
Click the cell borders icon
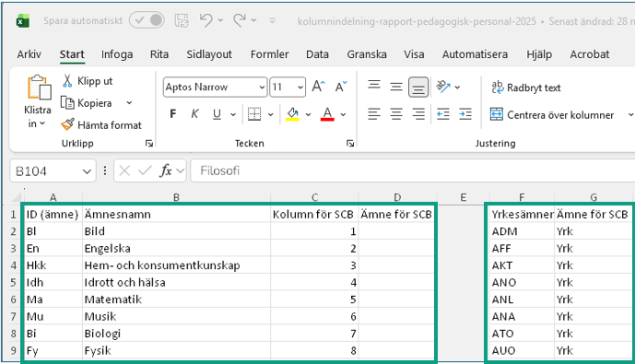coord(254,114)
